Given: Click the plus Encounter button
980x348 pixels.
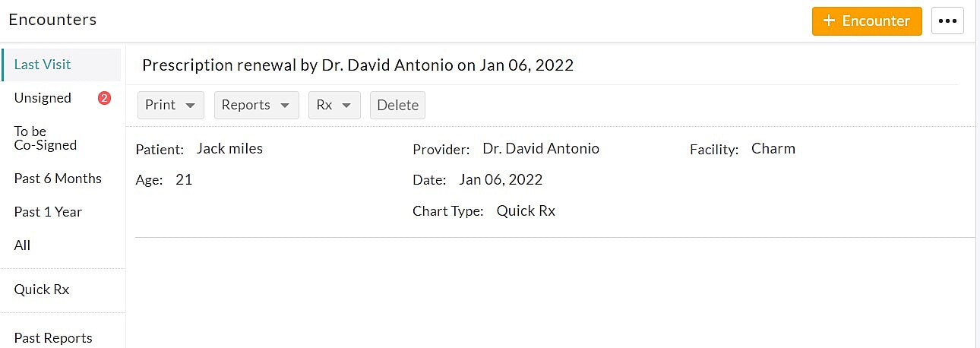Looking at the screenshot, I should (x=867, y=21).
